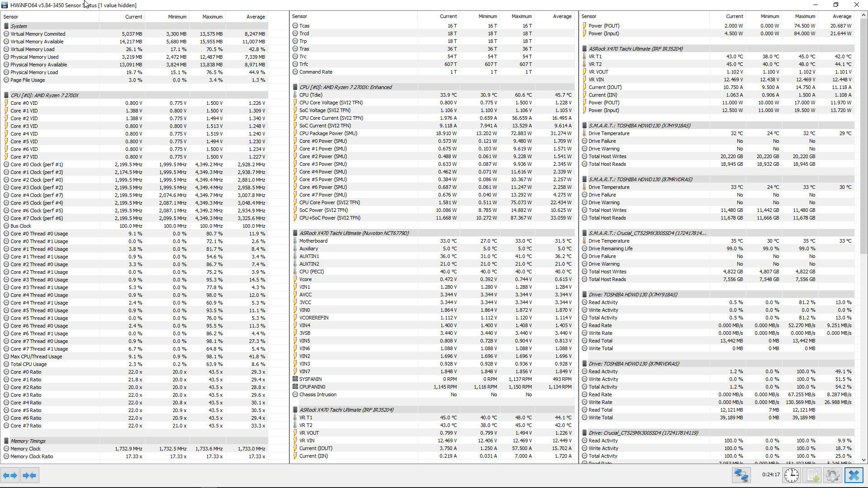The height and width of the screenshot is (488, 868).
Task: Click the vertical scrollbar down arrow
Action: click(x=863, y=460)
